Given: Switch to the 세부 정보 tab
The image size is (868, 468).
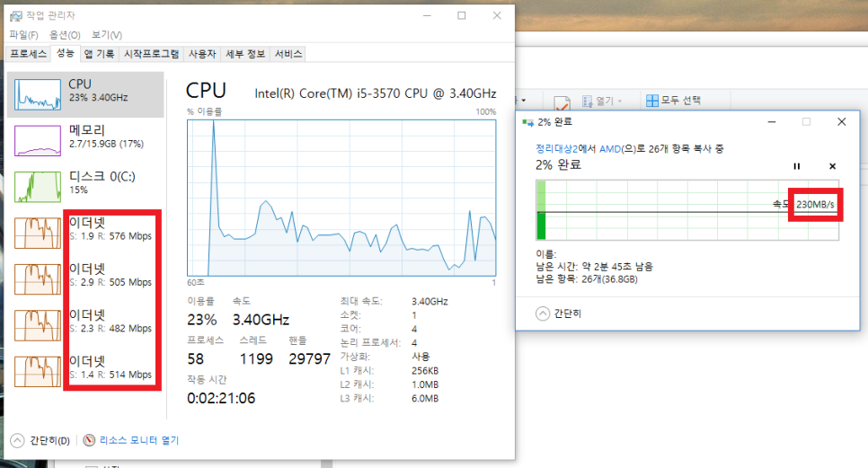Looking at the screenshot, I should 245,54.
